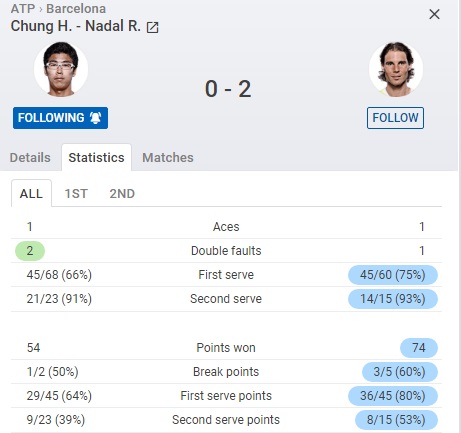Click the Barcelona tournament link
This screenshot has height=433, width=461.
coord(76,9)
